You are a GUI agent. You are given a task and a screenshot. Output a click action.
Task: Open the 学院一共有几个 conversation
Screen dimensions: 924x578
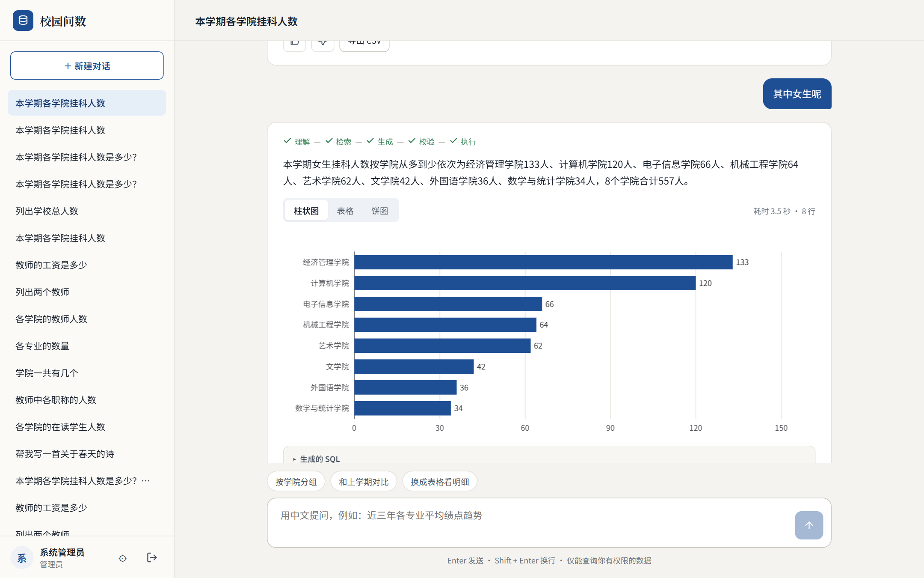point(87,372)
